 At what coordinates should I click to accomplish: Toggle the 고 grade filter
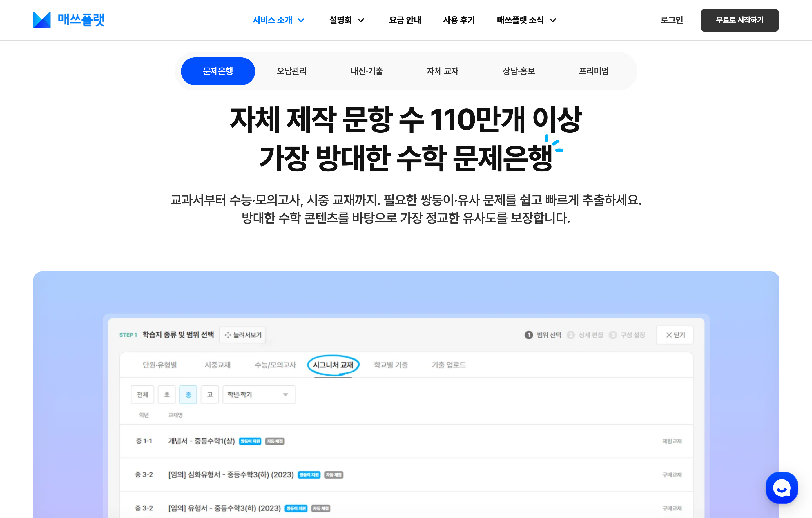point(210,394)
